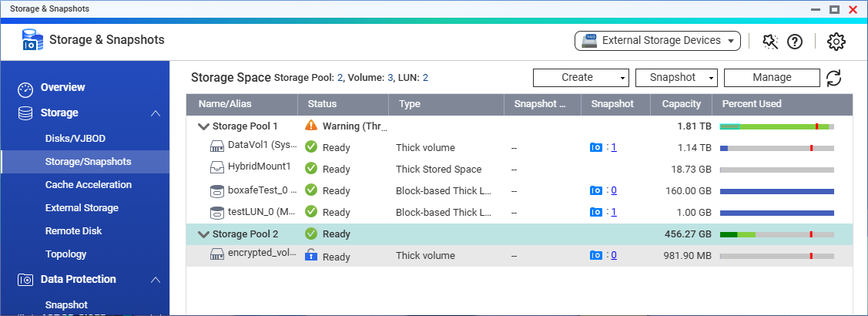Click the warning icon for Storage Pool 1
Image resolution: width=868 pixels, height=316 pixels.
tap(311, 125)
